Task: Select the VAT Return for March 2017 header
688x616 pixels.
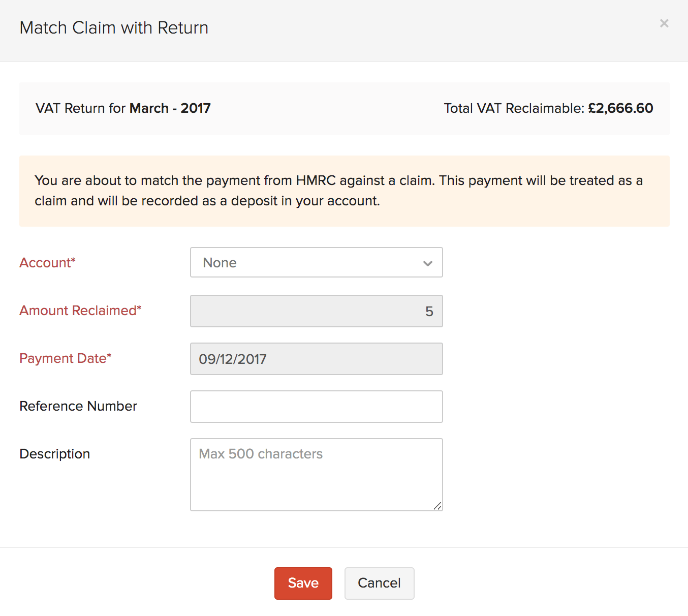Action: pyautogui.click(x=122, y=108)
